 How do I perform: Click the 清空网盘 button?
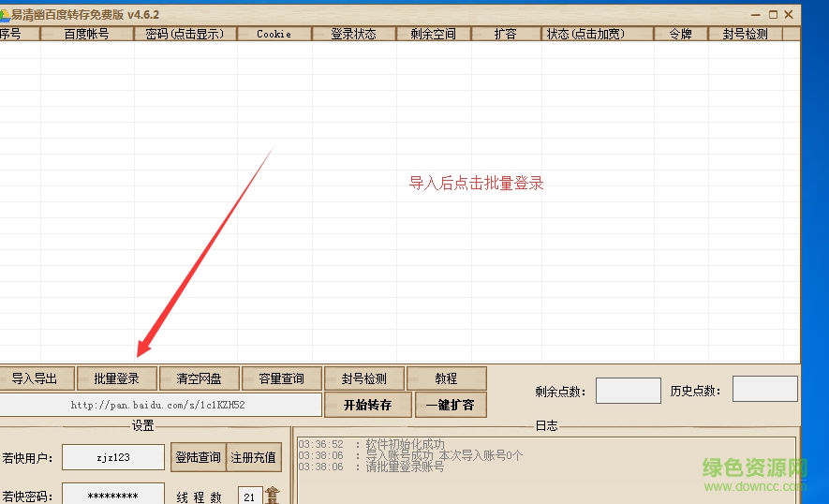(200, 378)
